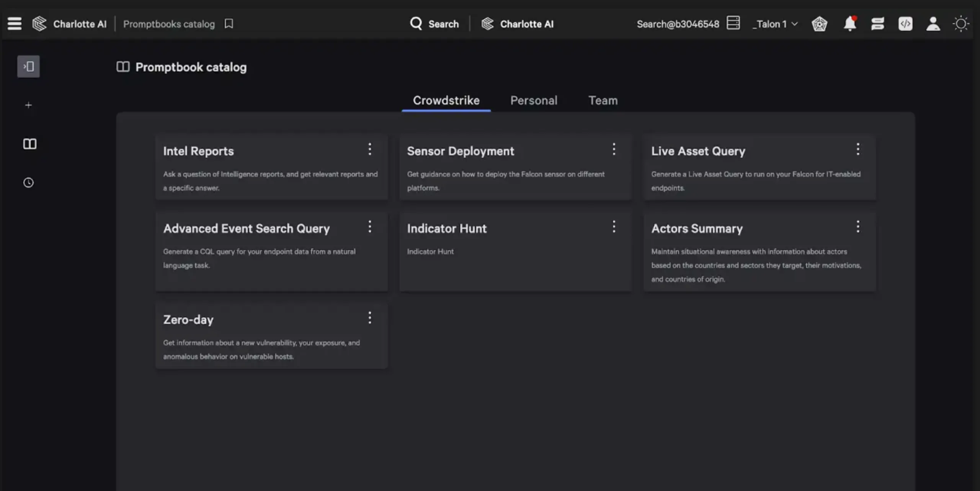This screenshot has height=491, width=980.
Task: Open promptbook catalog book icon in sidebar
Action: pyautogui.click(x=29, y=144)
